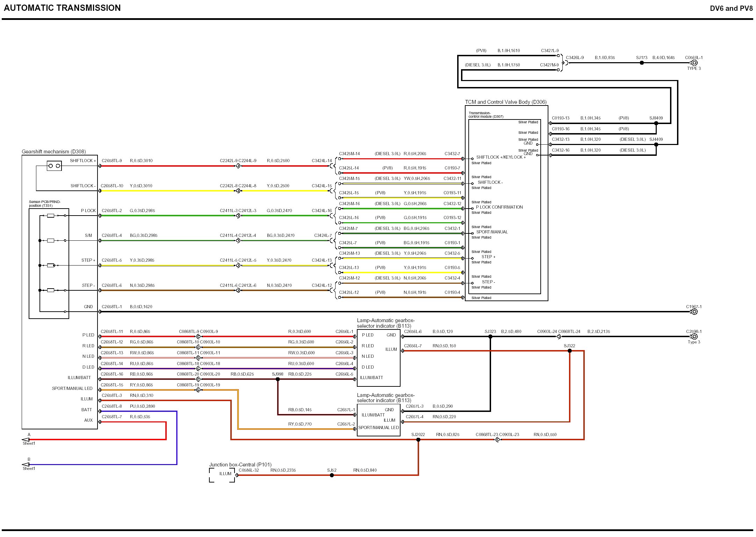The width and height of the screenshot is (756, 537).
Task: Click wire label RN,0.5D,550
Action: click(545, 435)
